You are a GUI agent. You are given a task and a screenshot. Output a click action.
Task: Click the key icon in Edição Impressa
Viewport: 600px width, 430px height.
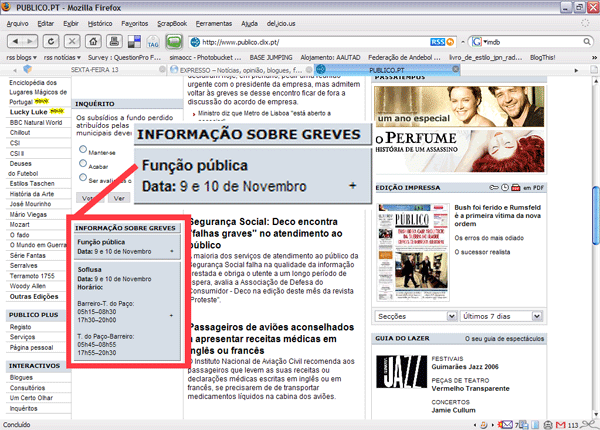coord(494,187)
